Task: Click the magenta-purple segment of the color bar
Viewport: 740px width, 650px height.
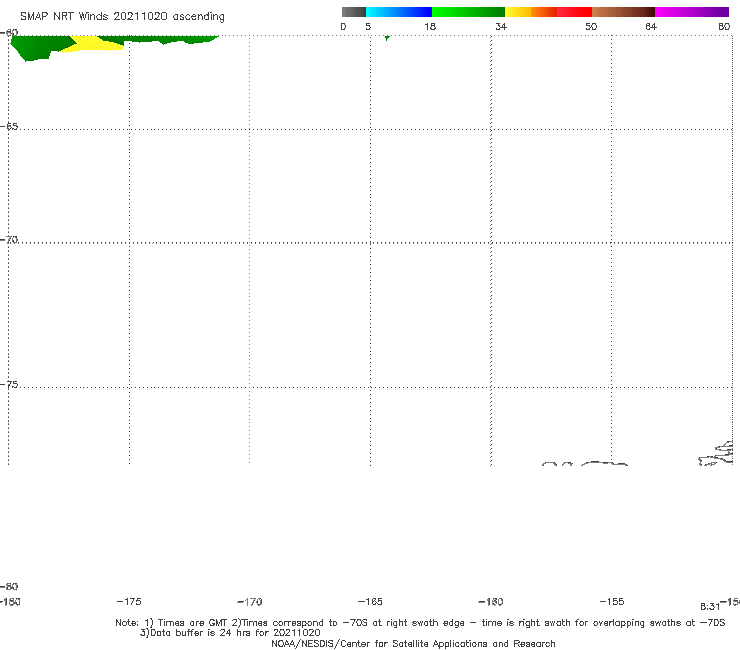Action: click(691, 12)
